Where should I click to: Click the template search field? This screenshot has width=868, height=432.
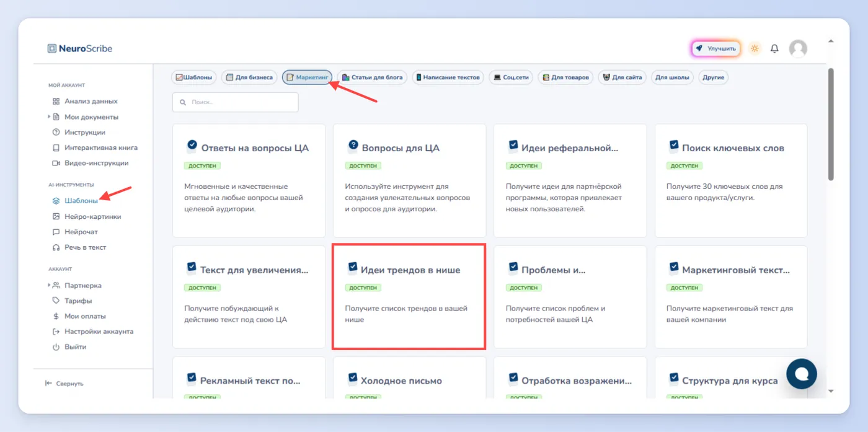(x=236, y=102)
